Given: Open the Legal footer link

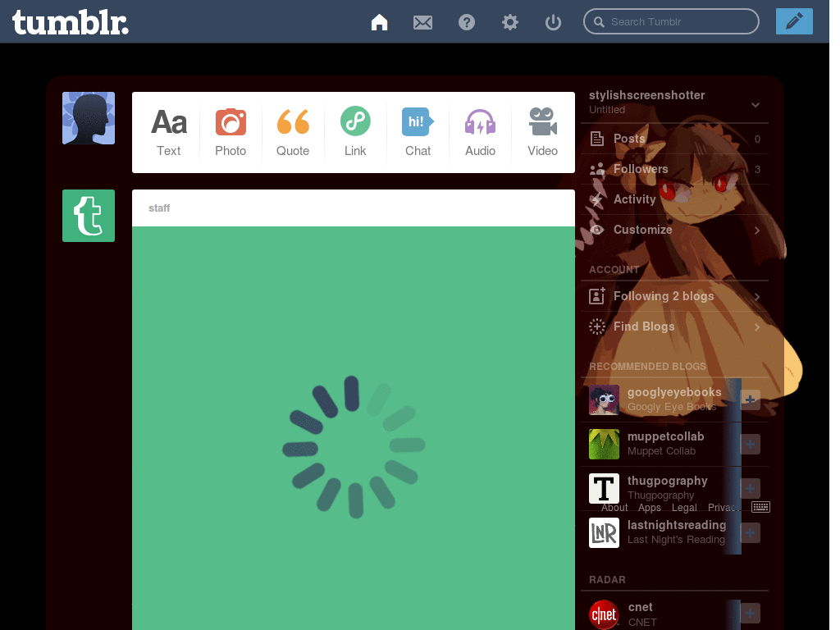Looking at the screenshot, I should point(684,507).
